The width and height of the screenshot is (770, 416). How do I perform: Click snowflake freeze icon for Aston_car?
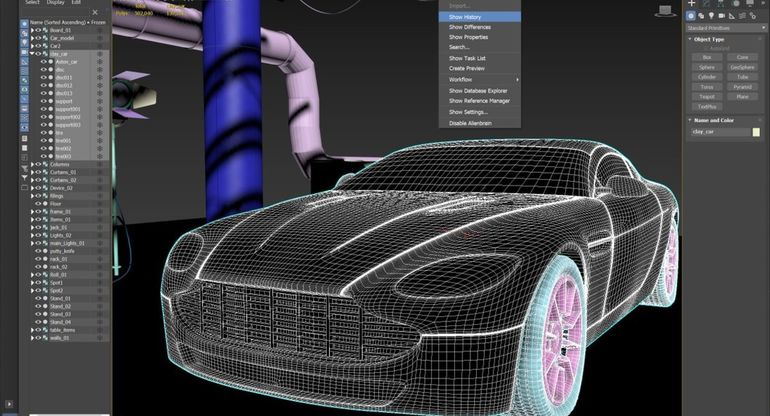100,61
